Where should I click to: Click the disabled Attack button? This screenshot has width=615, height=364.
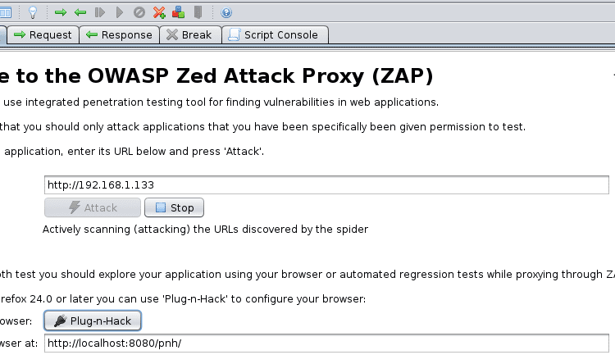(x=93, y=207)
